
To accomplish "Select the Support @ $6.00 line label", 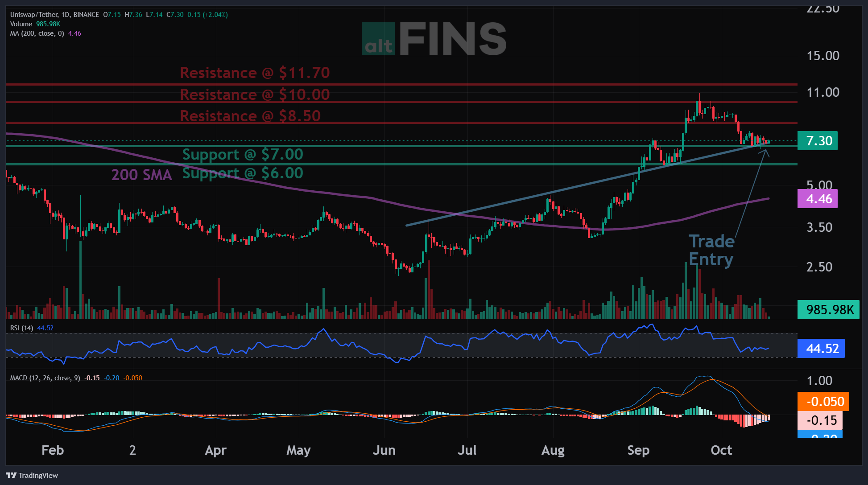I will click(x=243, y=173).
